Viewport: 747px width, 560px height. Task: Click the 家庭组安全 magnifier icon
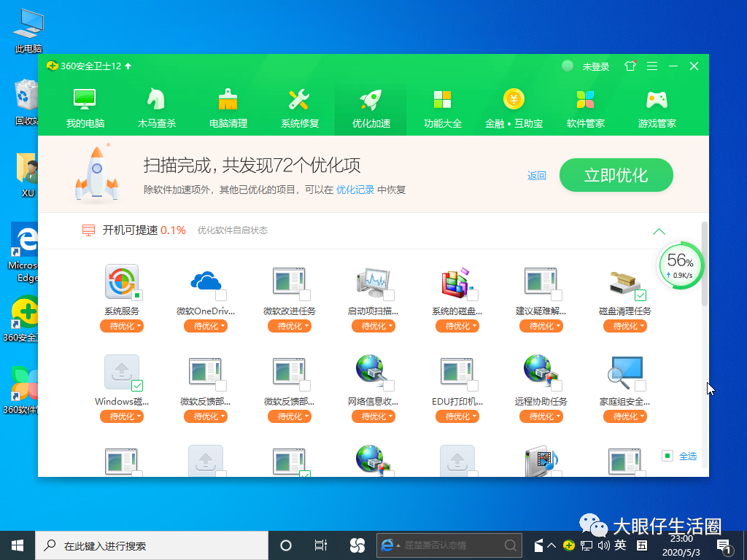click(625, 372)
